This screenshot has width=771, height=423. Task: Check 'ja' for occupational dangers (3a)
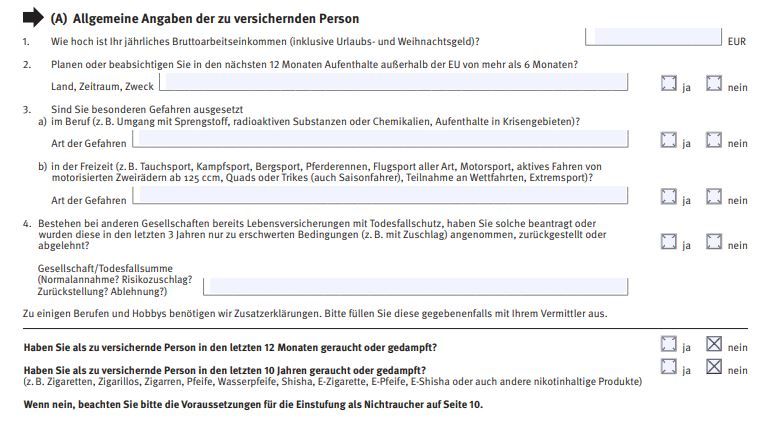coord(669,140)
